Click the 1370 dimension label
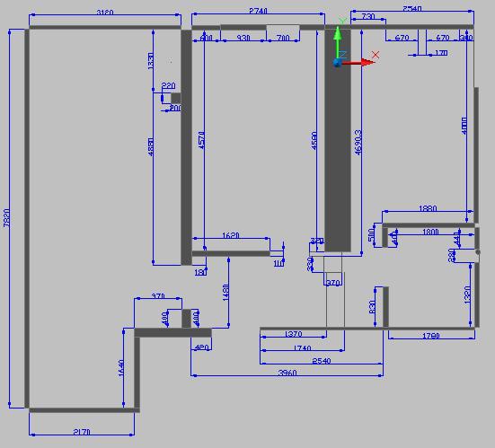Image resolution: width=495 pixels, height=448 pixels. click(293, 333)
